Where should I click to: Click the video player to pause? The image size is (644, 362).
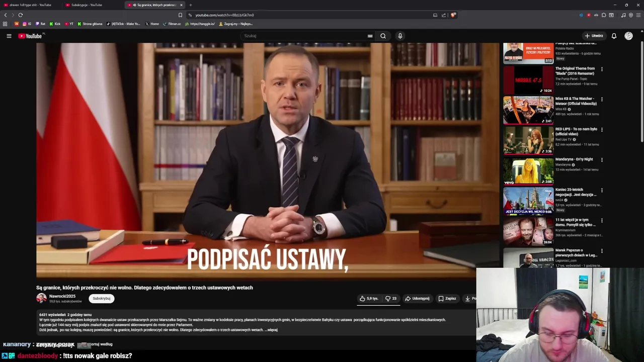click(x=268, y=161)
